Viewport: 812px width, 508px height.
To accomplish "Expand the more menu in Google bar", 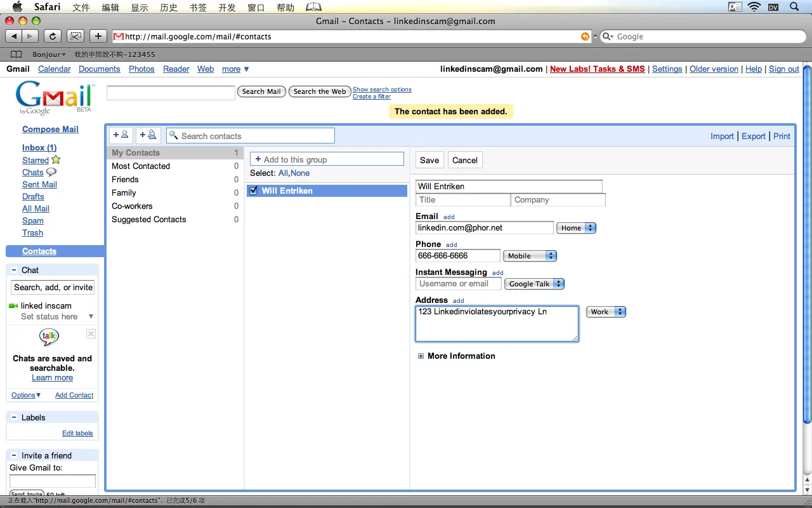I will [235, 69].
